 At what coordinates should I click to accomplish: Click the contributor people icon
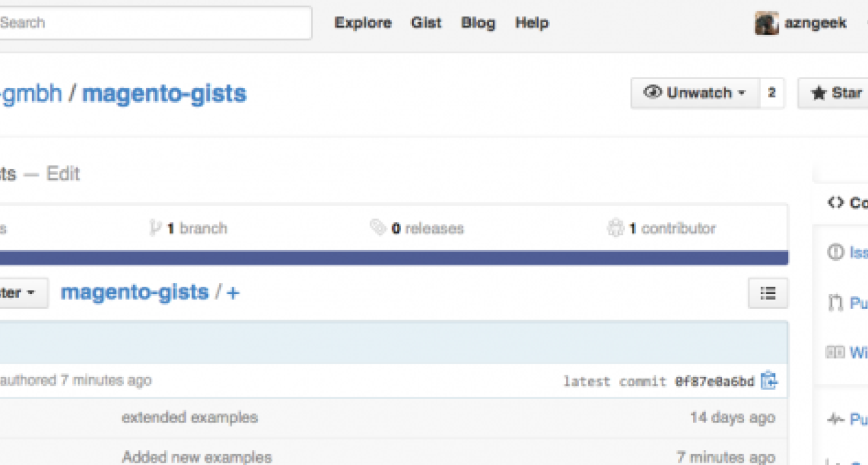click(x=615, y=228)
